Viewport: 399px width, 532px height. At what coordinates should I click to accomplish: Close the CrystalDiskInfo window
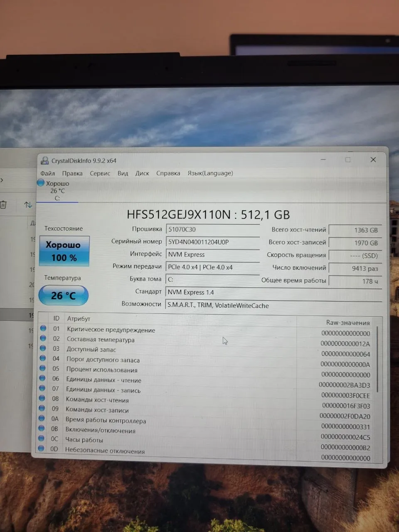(373, 160)
